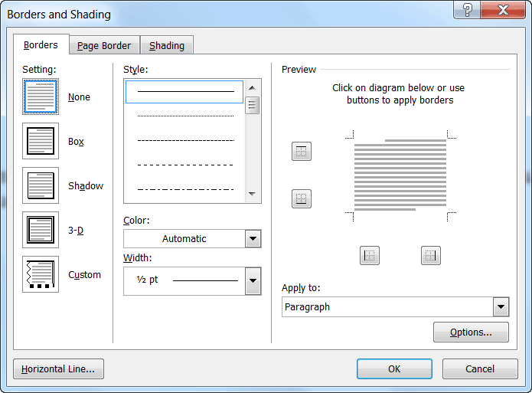
Task: Click the Style list scroll up arrow
Action: pyautogui.click(x=252, y=88)
